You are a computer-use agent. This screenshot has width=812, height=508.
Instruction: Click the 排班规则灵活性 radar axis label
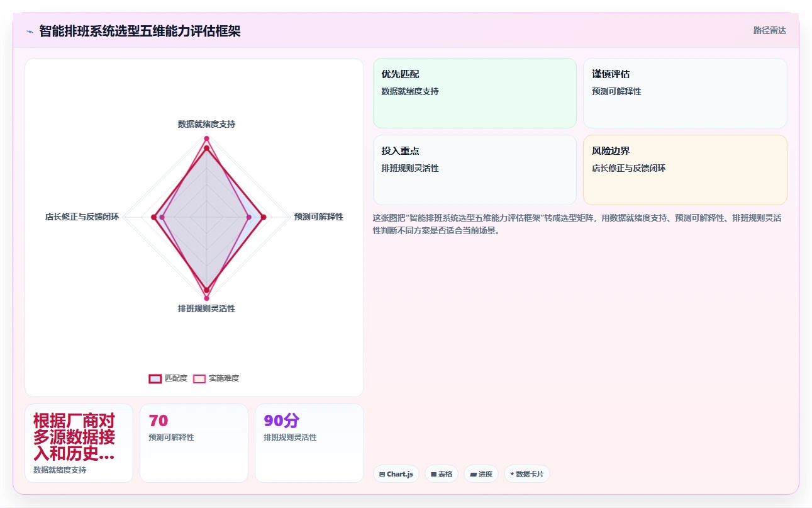206,308
